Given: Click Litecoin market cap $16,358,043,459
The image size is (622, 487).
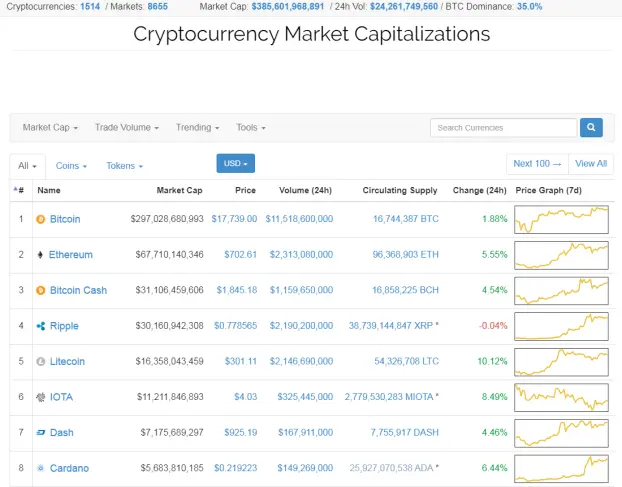Looking at the screenshot, I should point(169,361).
